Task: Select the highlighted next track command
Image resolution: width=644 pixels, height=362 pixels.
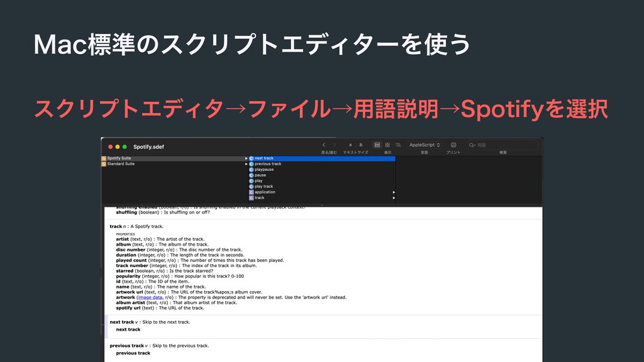Action: pos(321,158)
